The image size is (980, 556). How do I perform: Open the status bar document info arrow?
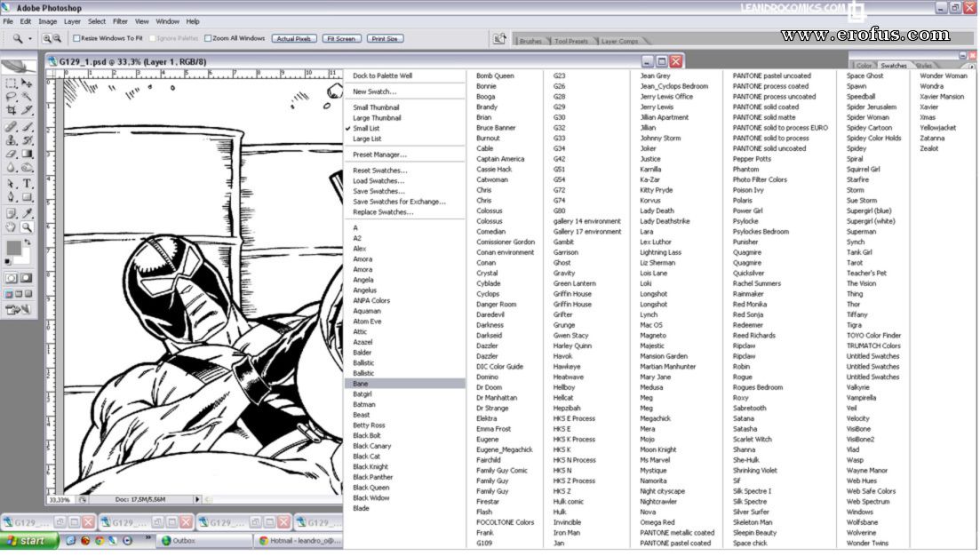point(197,499)
